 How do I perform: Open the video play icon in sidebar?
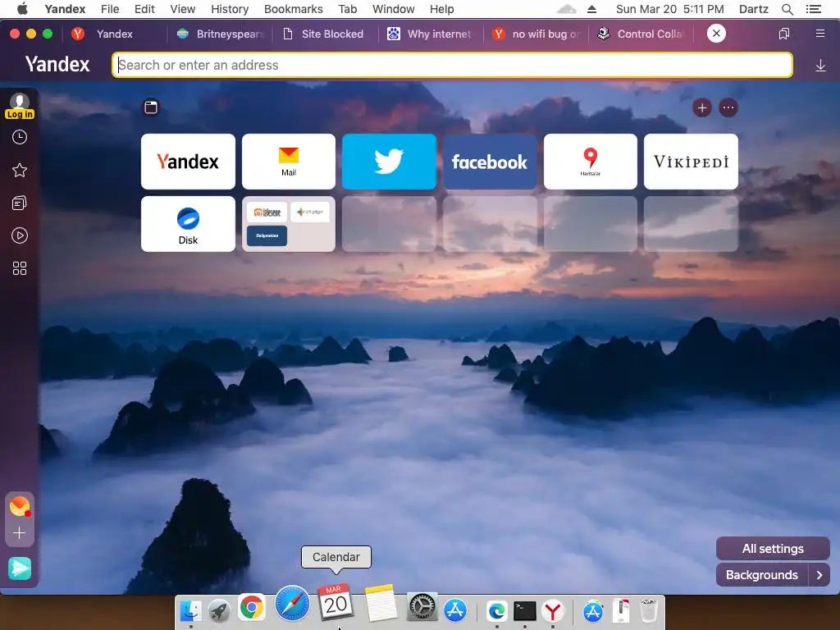pos(20,235)
